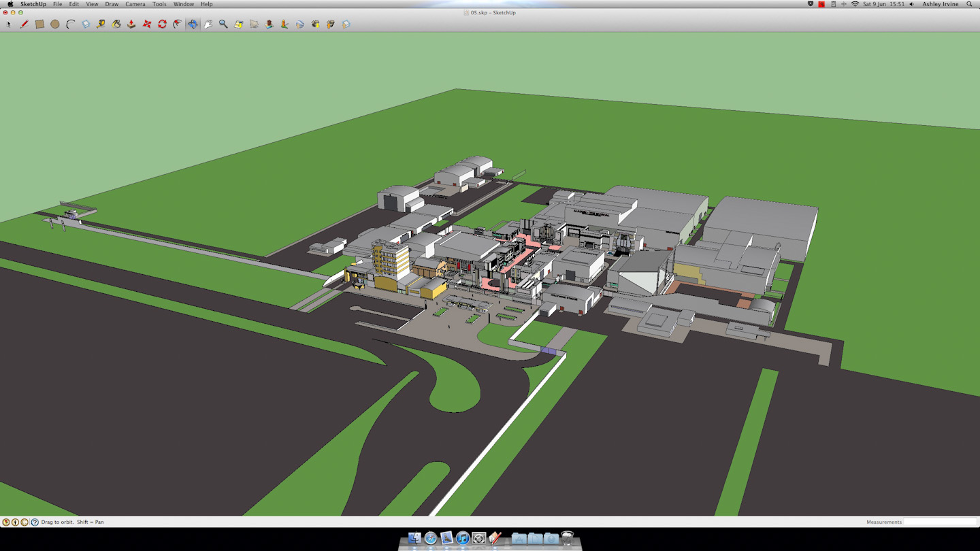Screen dimensions: 980x551
Task: Select the Pan hand tool
Action: click(208, 24)
